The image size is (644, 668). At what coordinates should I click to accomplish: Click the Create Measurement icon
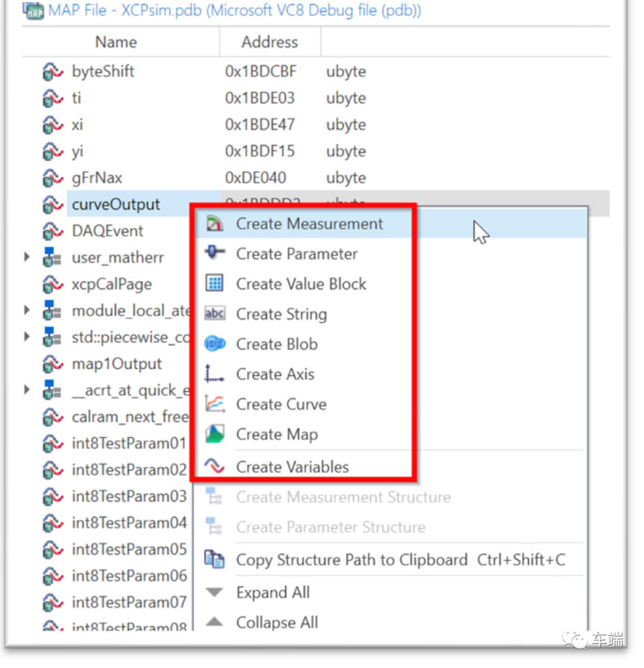click(x=215, y=224)
